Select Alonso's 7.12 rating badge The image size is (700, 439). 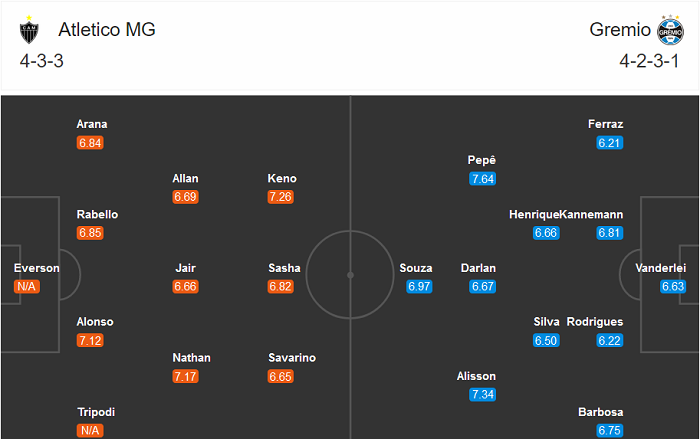click(x=90, y=341)
